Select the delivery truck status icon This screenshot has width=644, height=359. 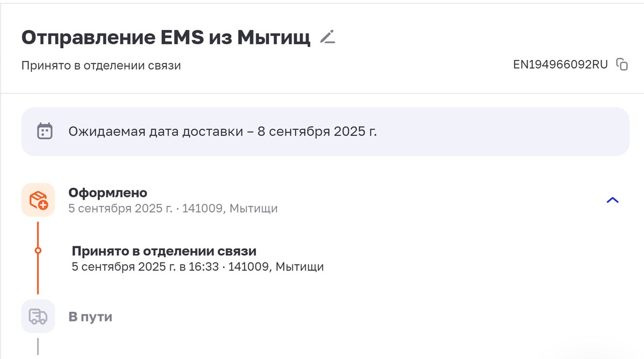[x=38, y=316]
